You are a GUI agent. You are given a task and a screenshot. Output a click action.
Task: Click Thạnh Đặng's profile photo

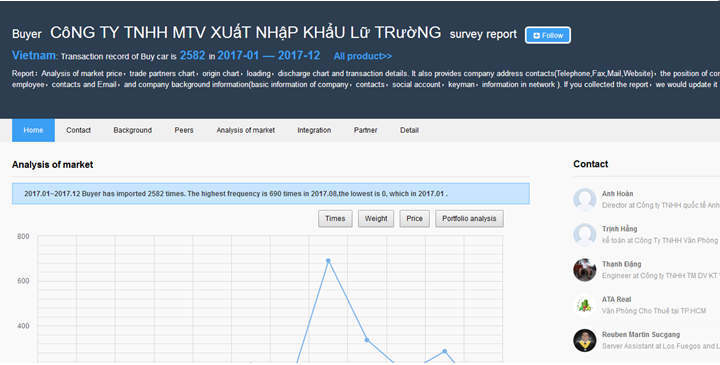click(585, 270)
